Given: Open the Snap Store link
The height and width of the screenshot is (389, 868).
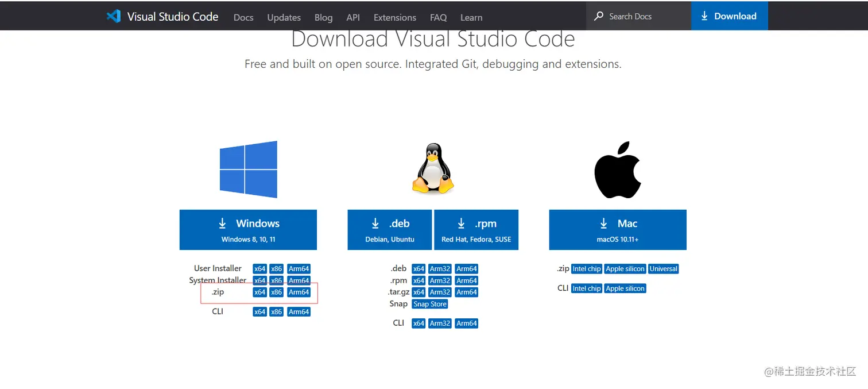Looking at the screenshot, I should pos(430,304).
